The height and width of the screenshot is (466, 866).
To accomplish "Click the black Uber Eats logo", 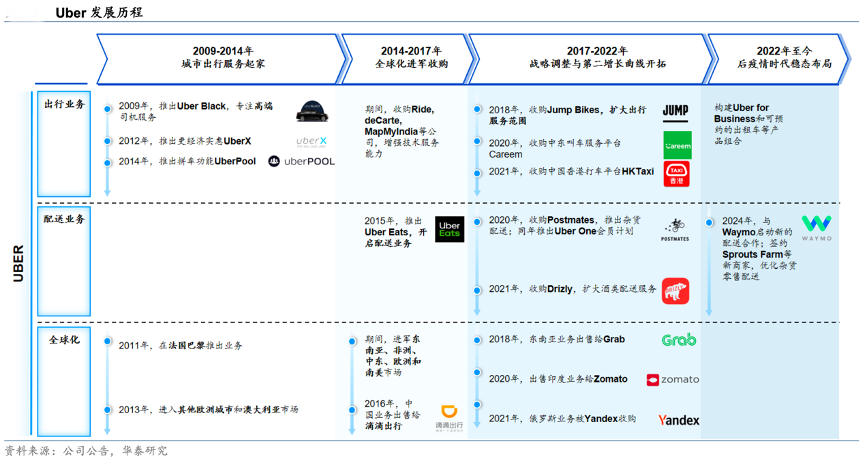I will (449, 229).
